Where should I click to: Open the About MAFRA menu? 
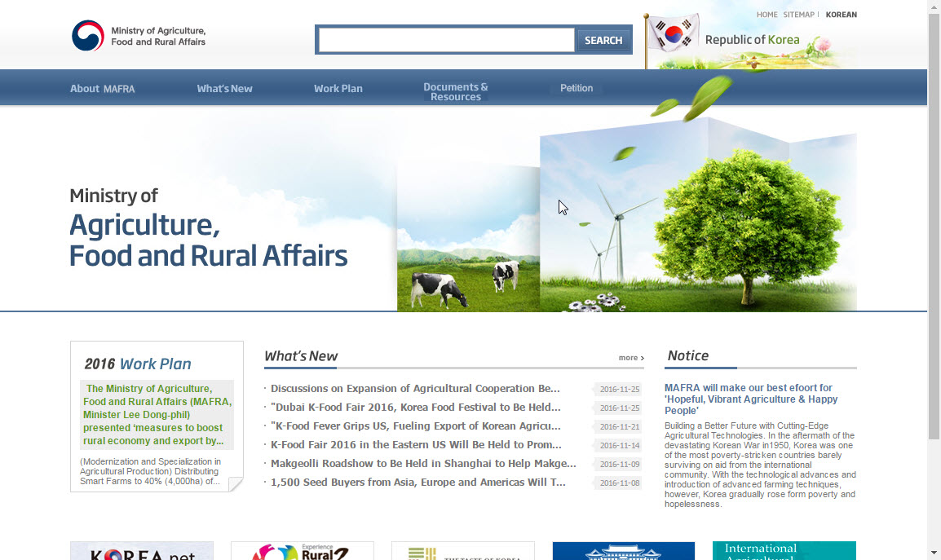tap(103, 89)
